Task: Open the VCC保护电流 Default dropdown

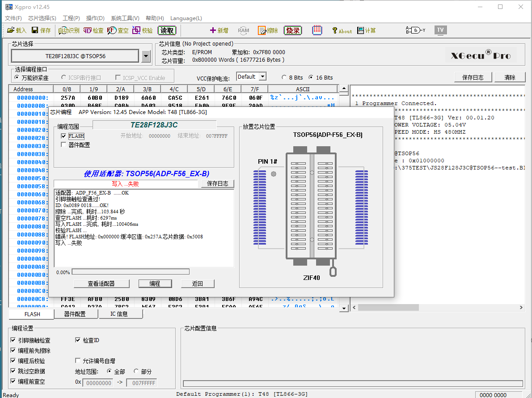Action: [x=262, y=77]
